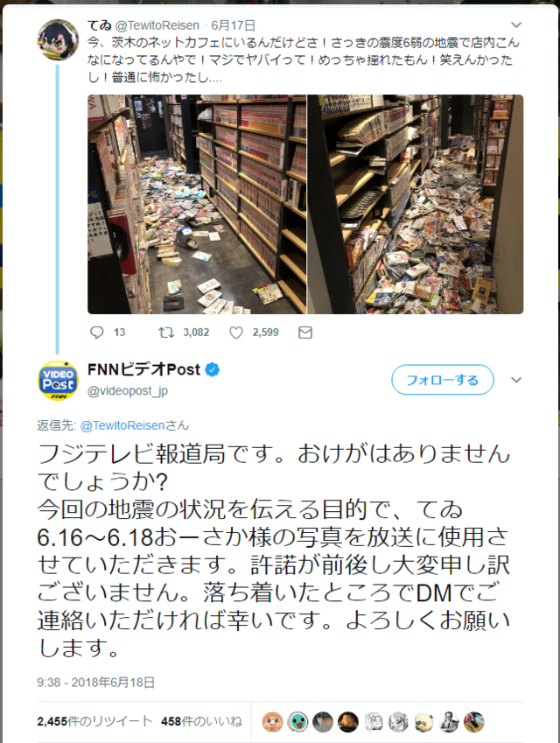560x743 pixels.
Task: Retweet the earthquake manga cafe tweet
Action: pos(166,333)
